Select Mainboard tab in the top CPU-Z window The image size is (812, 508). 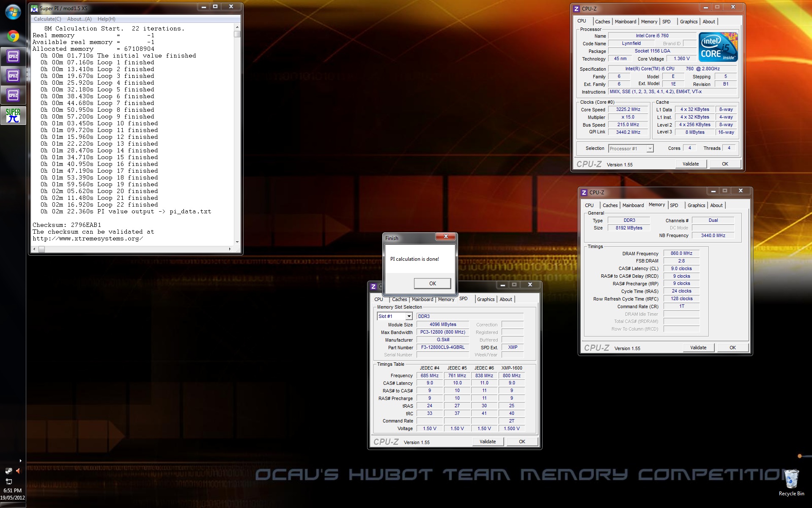tap(625, 22)
